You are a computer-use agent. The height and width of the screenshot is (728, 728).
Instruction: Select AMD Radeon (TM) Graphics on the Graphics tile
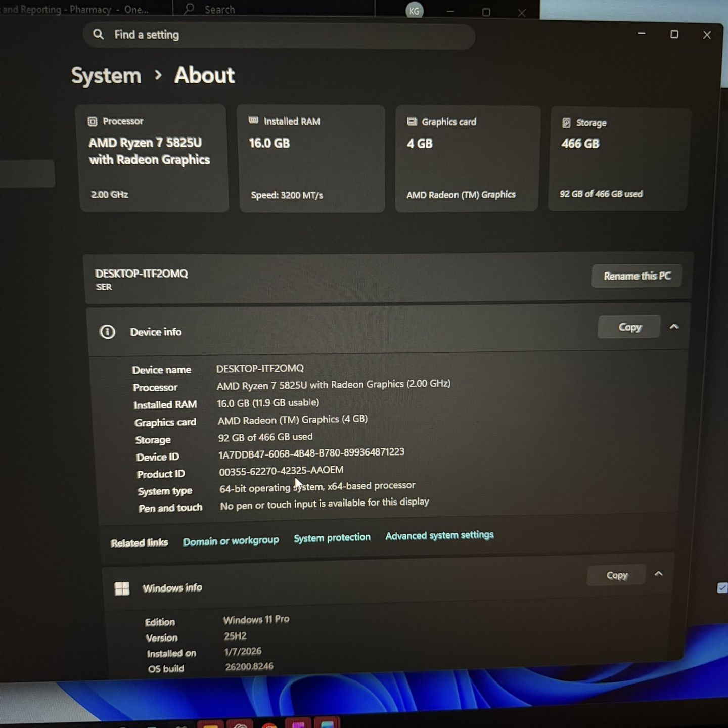coord(461,195)
